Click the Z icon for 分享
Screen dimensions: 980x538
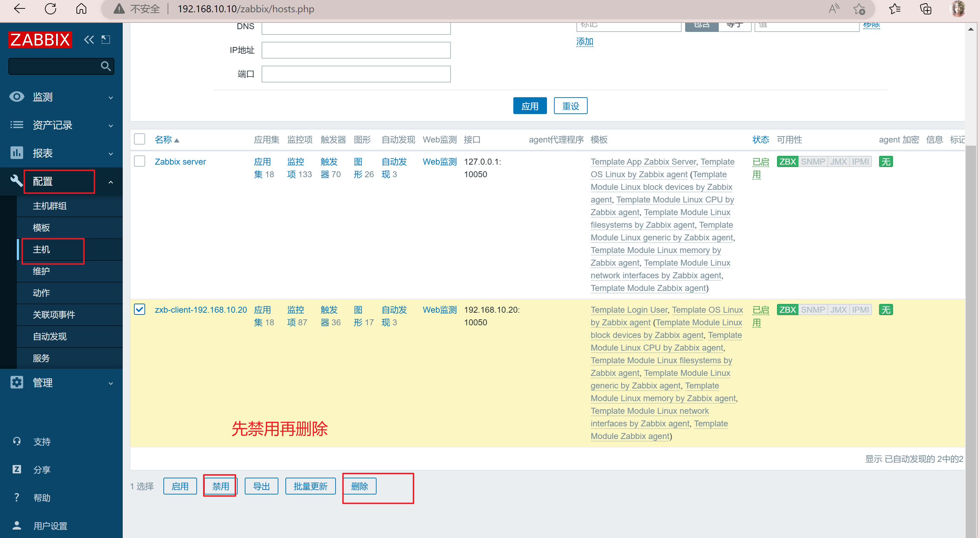(x=16, y=470)
